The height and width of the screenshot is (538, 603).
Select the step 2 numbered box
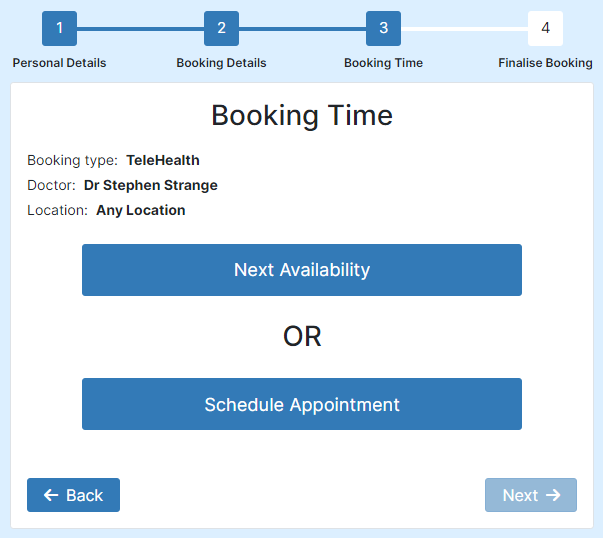point(221,28)
